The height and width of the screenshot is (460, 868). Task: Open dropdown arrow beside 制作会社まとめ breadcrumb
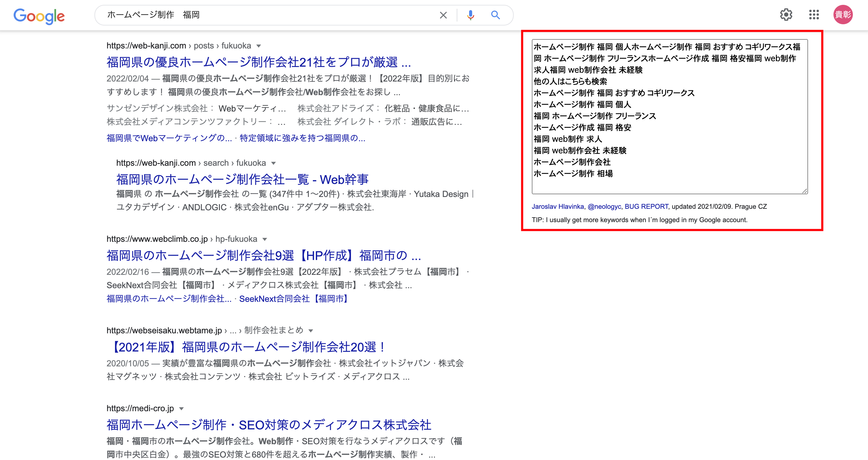point(311,331)
